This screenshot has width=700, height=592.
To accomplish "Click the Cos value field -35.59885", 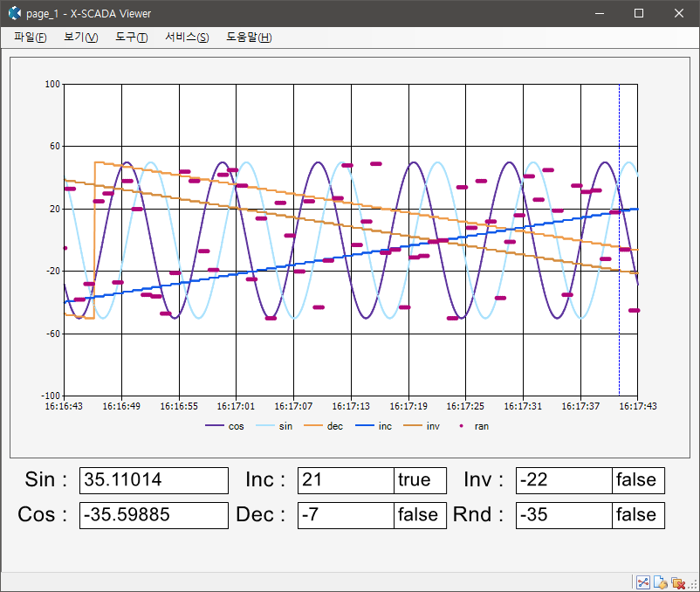I will pyautogui.click(x=154, y=515).
